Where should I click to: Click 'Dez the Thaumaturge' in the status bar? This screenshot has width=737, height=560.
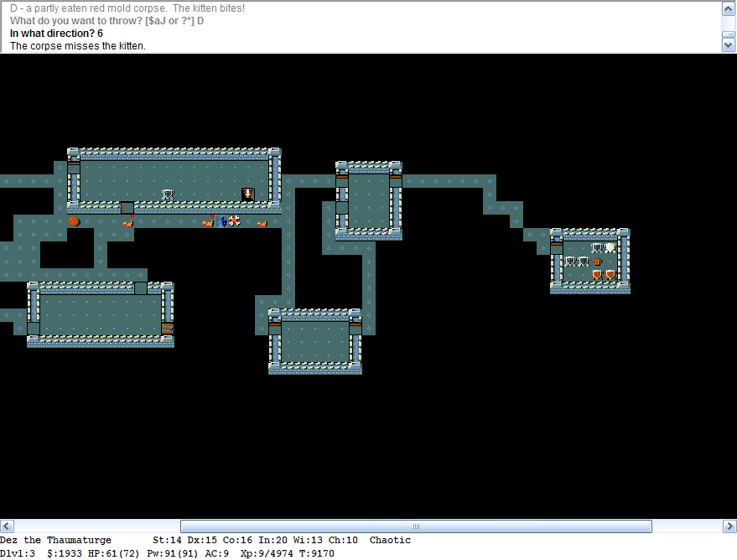pos(56,540)
